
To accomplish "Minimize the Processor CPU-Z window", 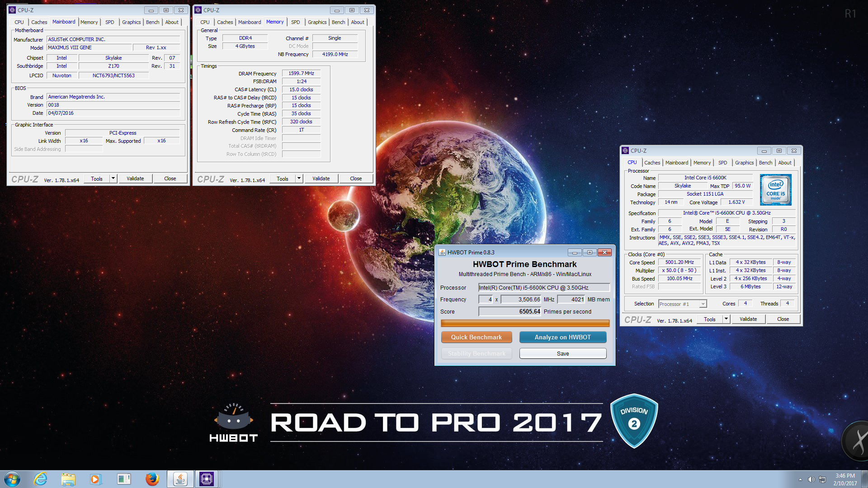I will [x=764, y=151].
